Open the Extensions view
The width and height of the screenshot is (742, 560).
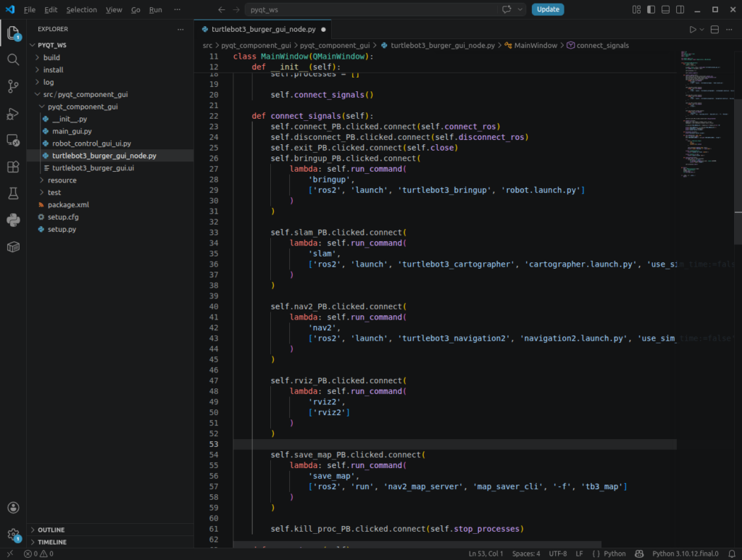pos(13,167)
